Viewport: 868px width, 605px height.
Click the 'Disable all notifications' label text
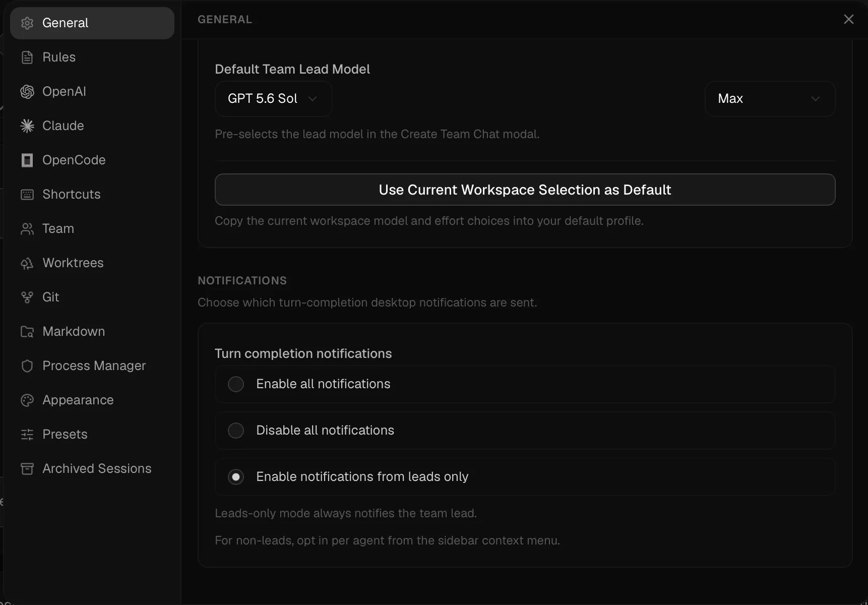click(x=325, y=431)
